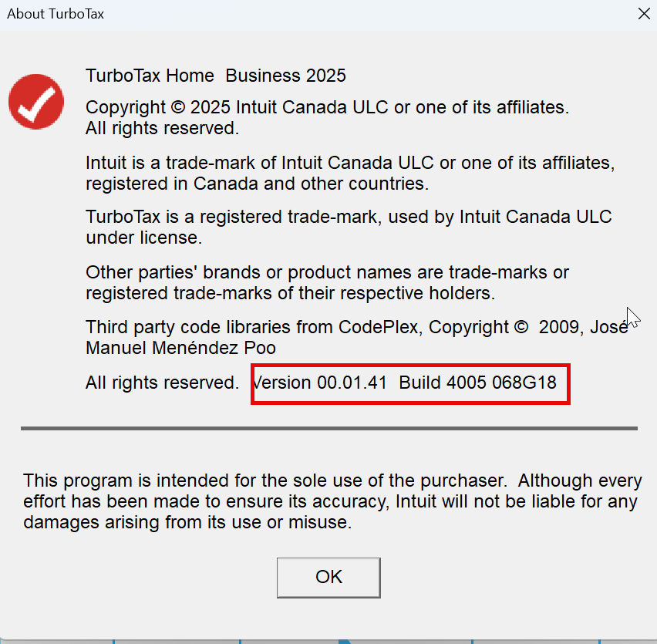Click "All rights reserved." beside the version number
Image resolution: width=657 pixels, height=644 pixels.
(162, 383)
